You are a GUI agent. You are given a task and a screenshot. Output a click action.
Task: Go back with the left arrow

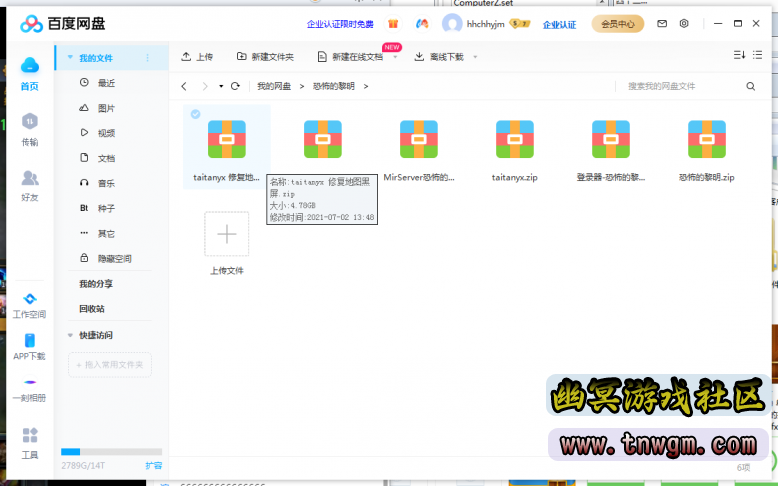(184, 86)
